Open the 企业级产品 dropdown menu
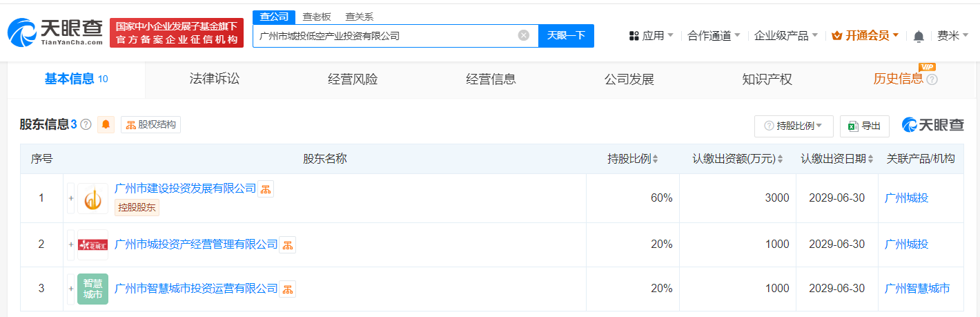This screenshot has width=980, height=317. click(786, 36)
